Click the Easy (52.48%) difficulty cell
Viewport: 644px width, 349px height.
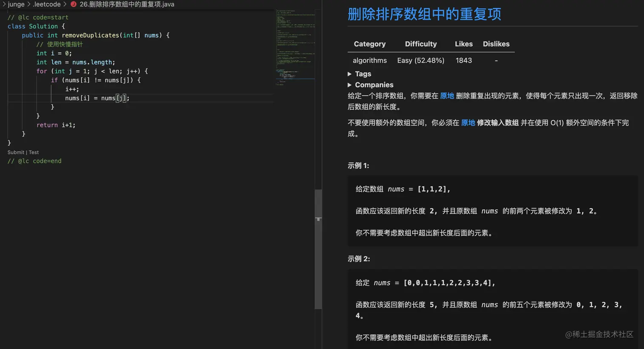click(x=421, y=60)
